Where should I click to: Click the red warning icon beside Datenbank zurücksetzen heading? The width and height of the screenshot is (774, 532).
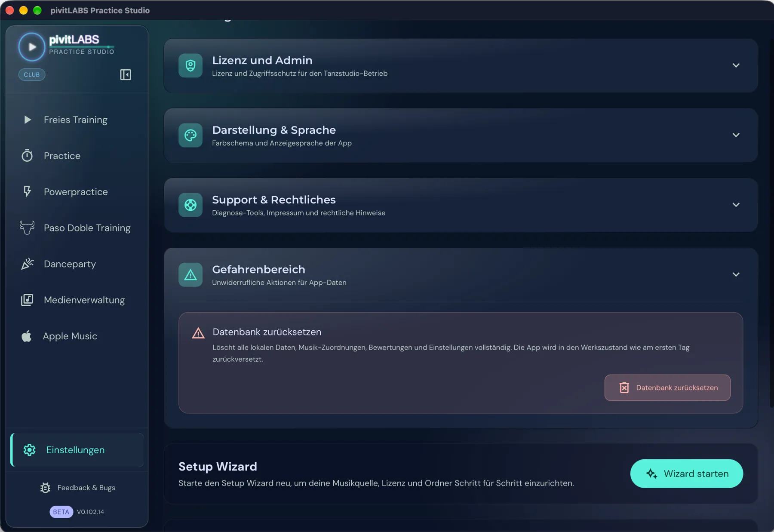pos(198,333)
